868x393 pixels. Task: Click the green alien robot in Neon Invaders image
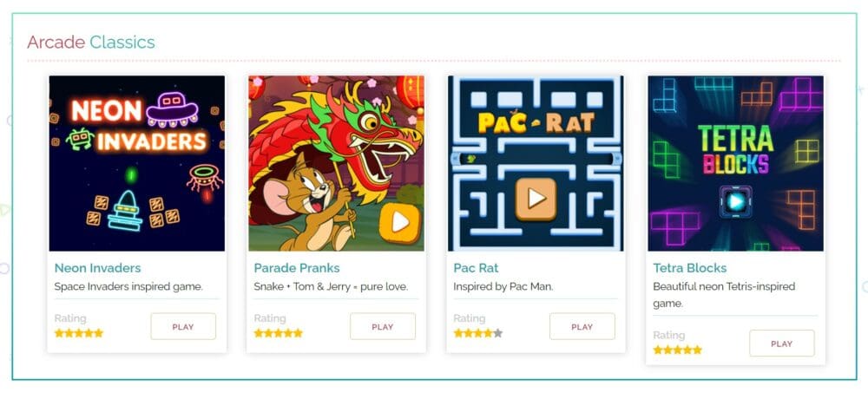(x=80, y=139)
